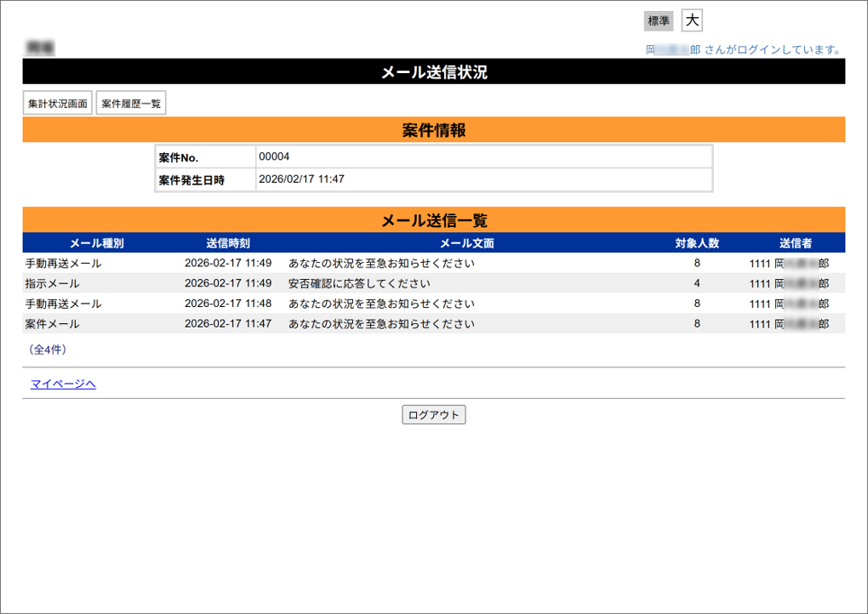Image resolution: width=868 pixels, height=614 pixels.
Task: Click the logged-in user name at top right
Action: tap(672, 50)
